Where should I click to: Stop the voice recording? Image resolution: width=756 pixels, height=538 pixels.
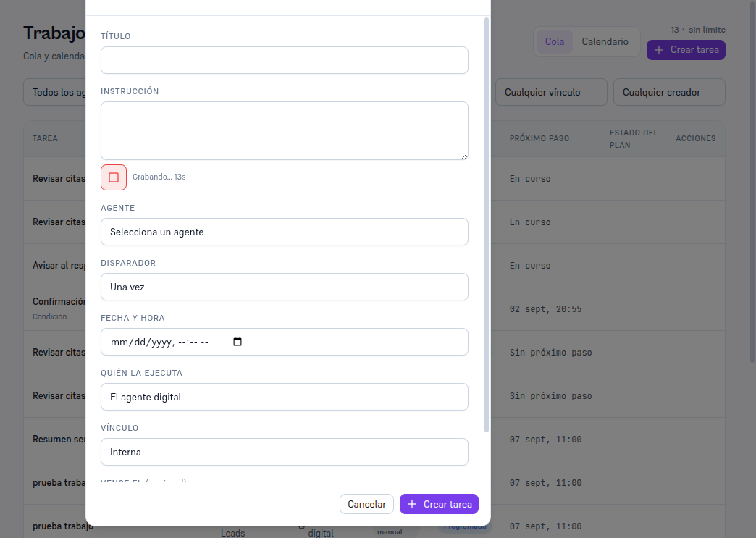click(114, 177)
